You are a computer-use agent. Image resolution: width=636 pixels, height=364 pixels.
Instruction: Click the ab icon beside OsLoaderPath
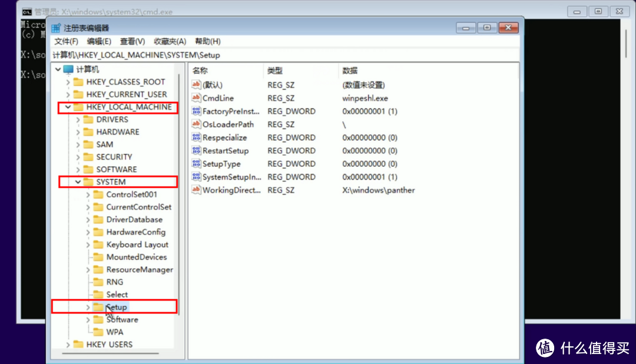196,124
